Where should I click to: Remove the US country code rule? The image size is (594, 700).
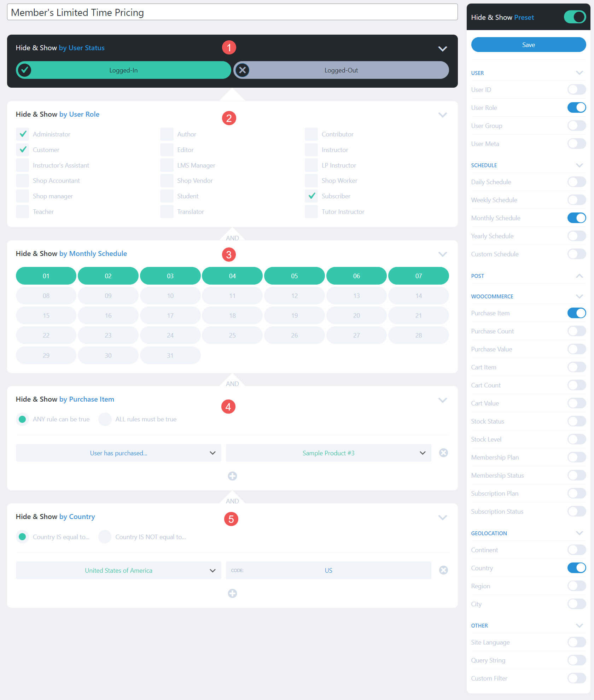[x=443, y=570]
